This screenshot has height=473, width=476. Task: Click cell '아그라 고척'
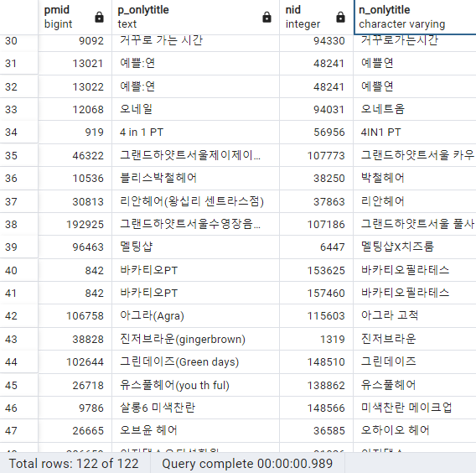[x=415, y=316]
